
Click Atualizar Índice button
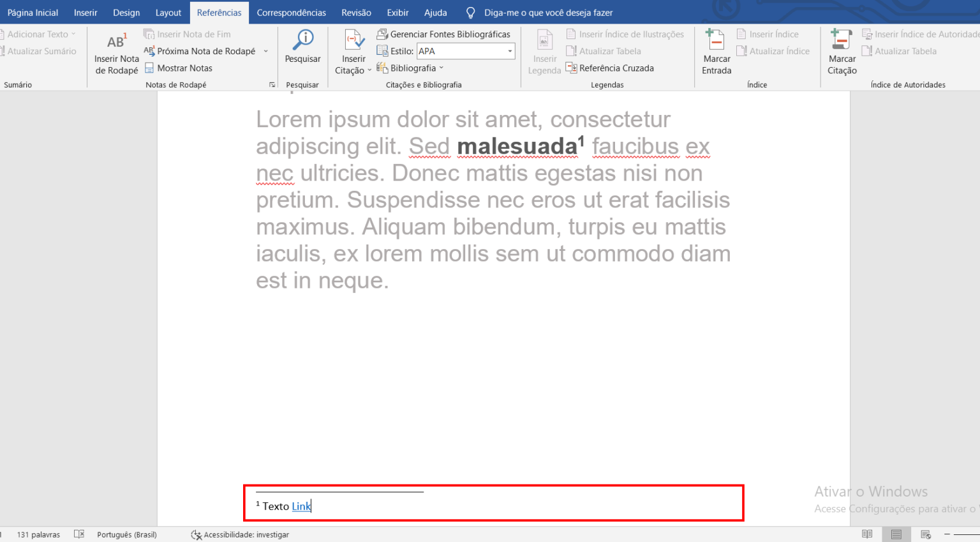coord(773,51)
